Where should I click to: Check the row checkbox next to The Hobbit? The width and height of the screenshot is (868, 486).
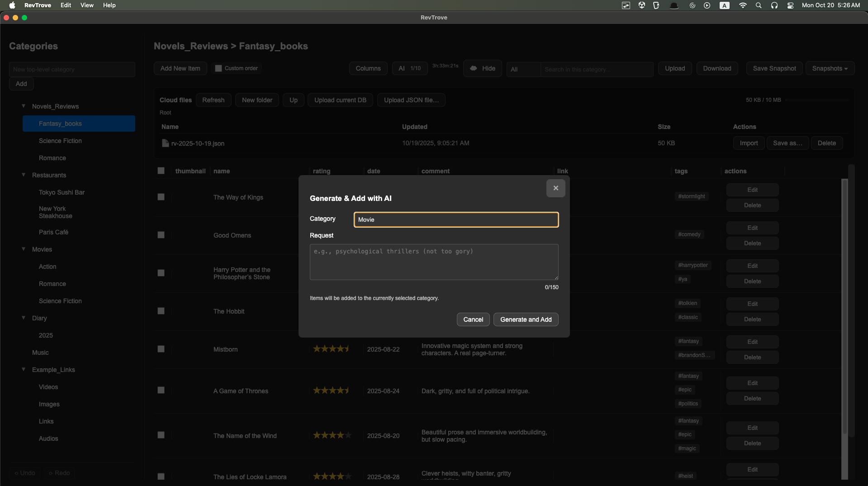[161, 311]
